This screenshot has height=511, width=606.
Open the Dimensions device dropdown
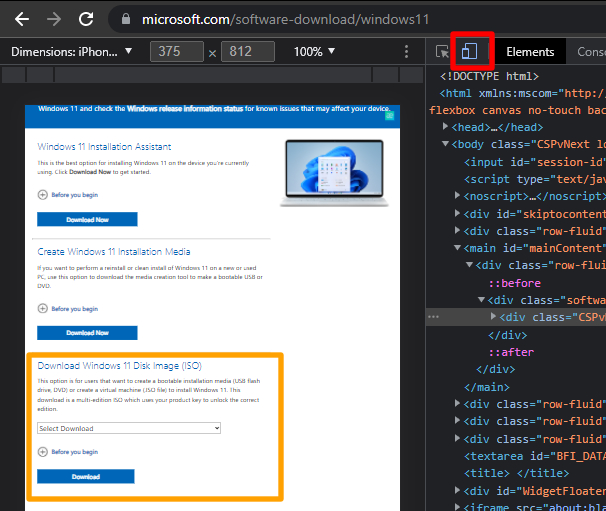(x=71, y=51)
